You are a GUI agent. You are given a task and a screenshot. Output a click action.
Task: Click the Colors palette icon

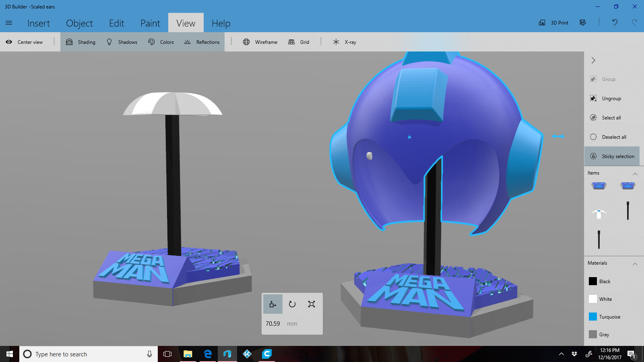point(151,42)
